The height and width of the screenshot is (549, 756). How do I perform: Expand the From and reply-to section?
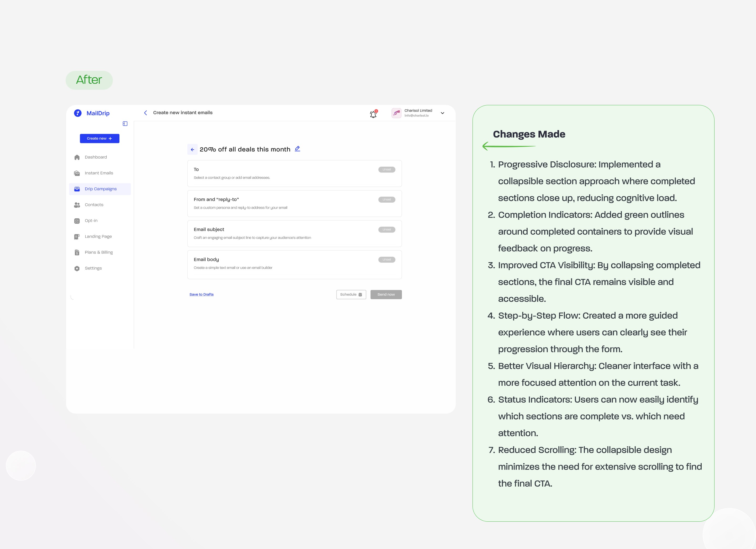[x=294, y=203]
